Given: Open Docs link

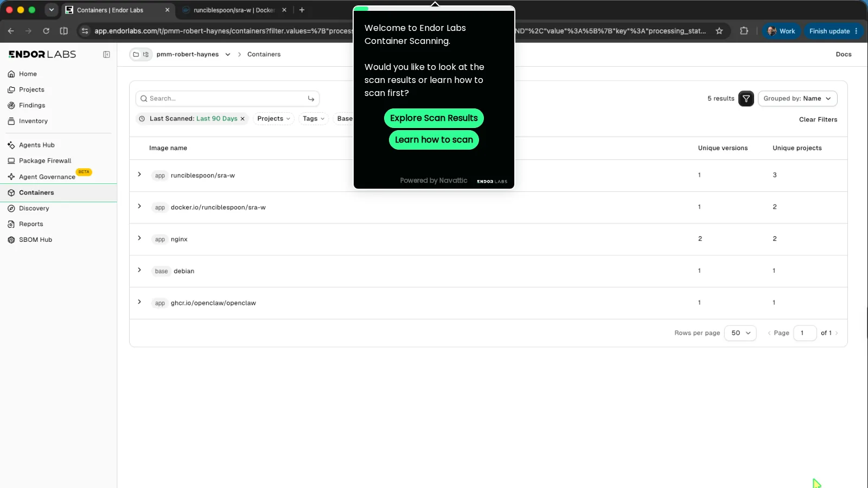Looking at the screenshot, I should click(844, 54).
